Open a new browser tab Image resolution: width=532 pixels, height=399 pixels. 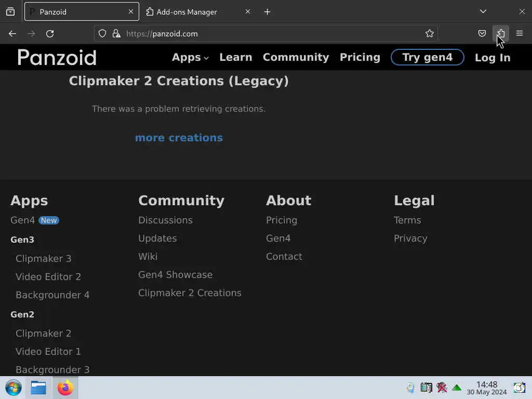point(268,12)
